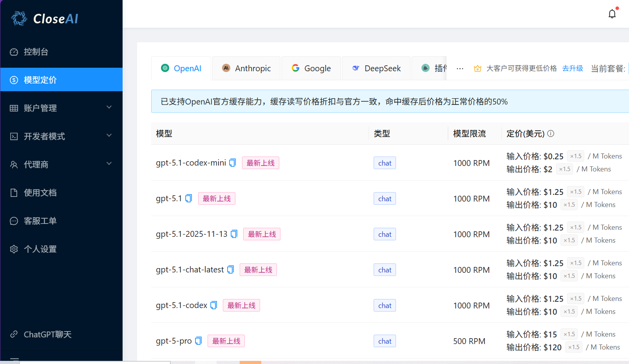Click the 500 RPM rate limit cell

click(469, 341)
